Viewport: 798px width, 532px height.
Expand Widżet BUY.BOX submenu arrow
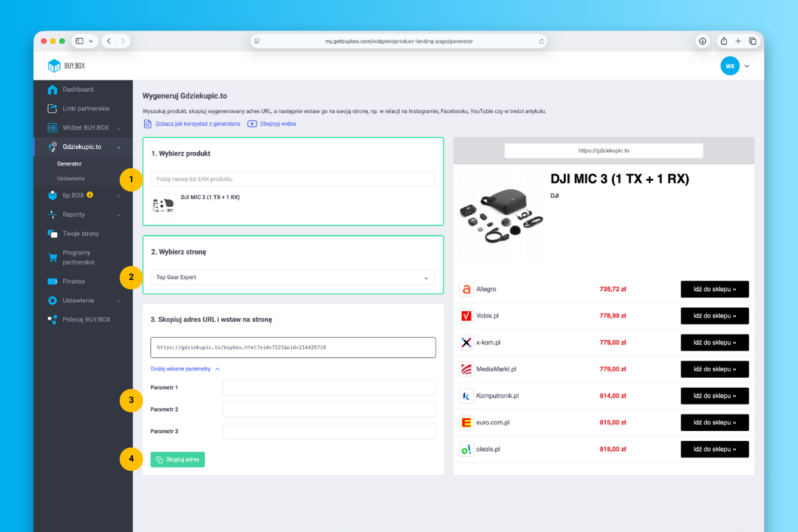tap(118, 128)
